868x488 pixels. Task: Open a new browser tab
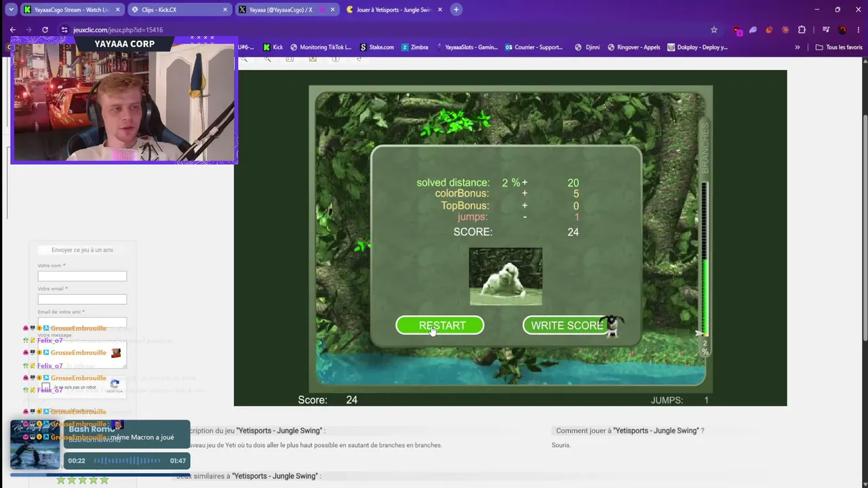pyautogui.click(x=456, y=9)
